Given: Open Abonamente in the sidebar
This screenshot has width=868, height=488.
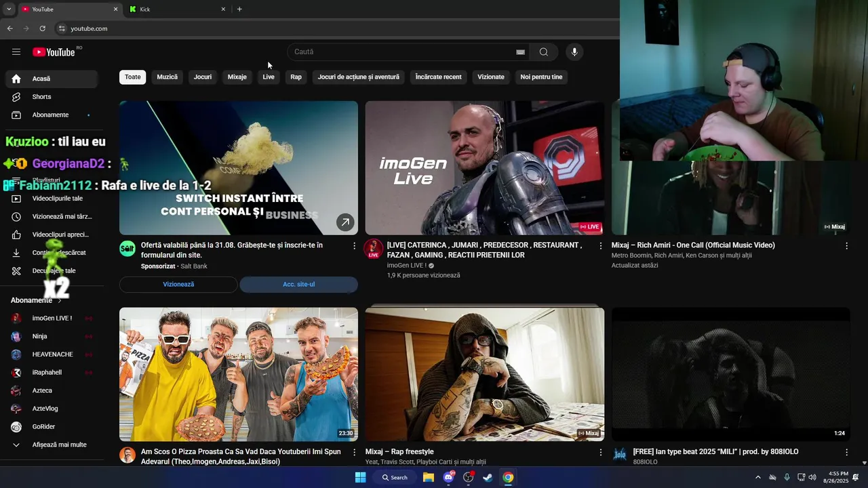Looking at the screenshot, I should click(x=52, y=115).
